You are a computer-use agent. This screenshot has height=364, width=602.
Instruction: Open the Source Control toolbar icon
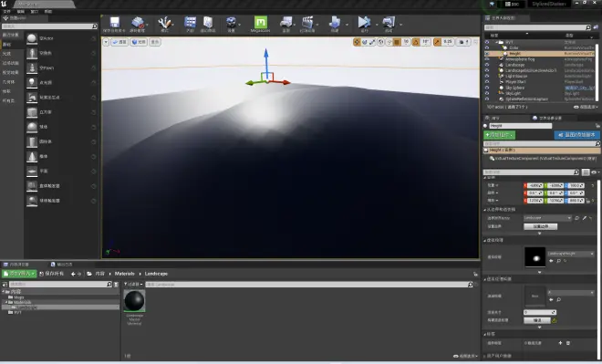[x=138, y=22]
